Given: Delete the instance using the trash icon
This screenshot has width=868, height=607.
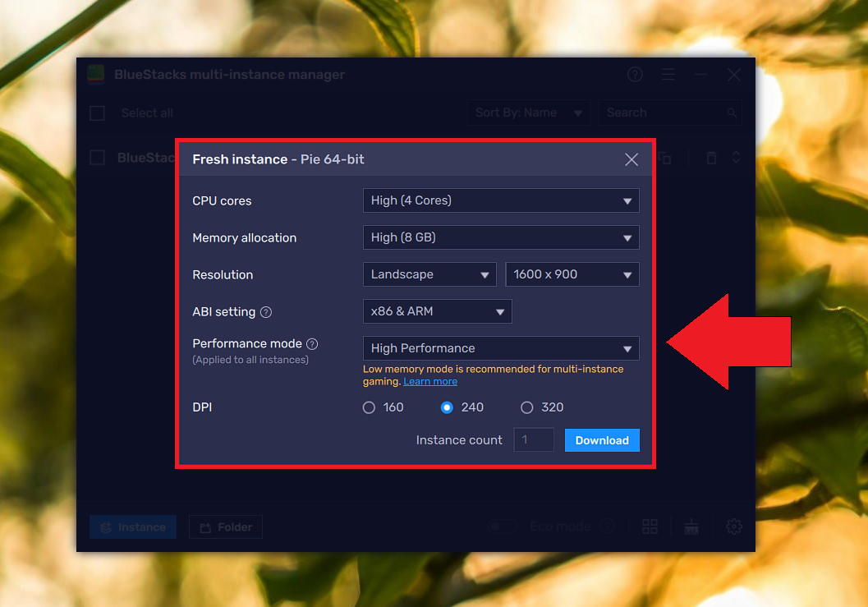Looking at the screenshot, I should pos(711,157).
